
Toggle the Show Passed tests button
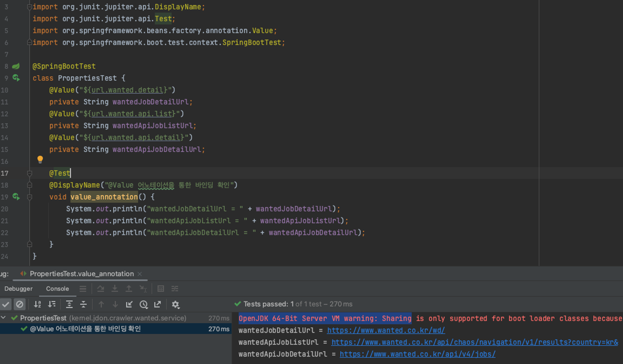pos(6,304)
